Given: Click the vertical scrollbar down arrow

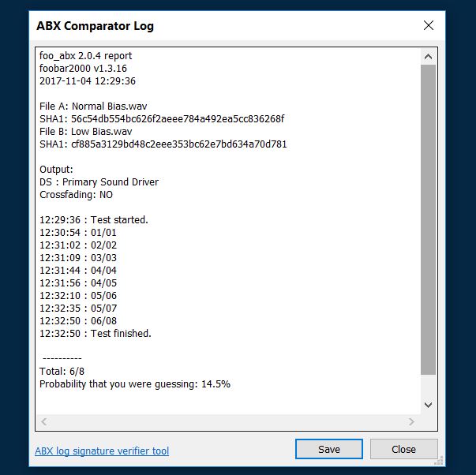Looking at the screenshot, I should pos(428,405).
